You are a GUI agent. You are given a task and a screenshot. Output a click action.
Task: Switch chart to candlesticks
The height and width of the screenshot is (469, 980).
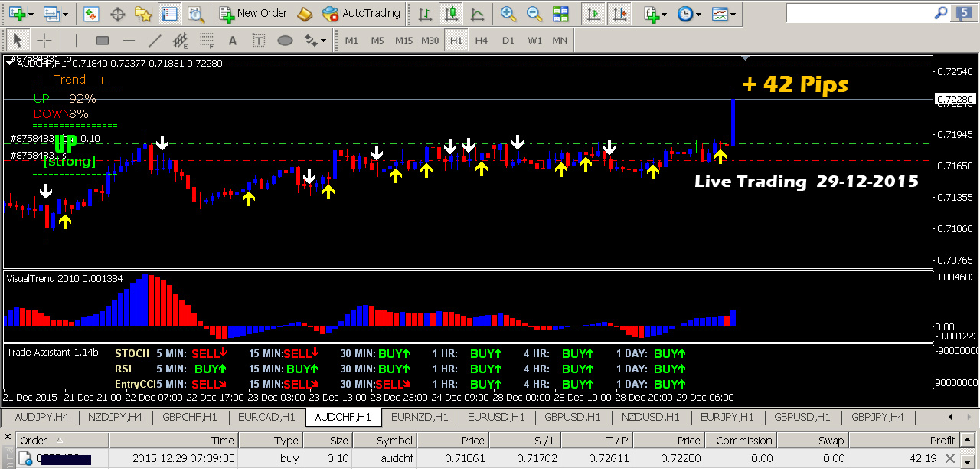click(x=452, y=13)
